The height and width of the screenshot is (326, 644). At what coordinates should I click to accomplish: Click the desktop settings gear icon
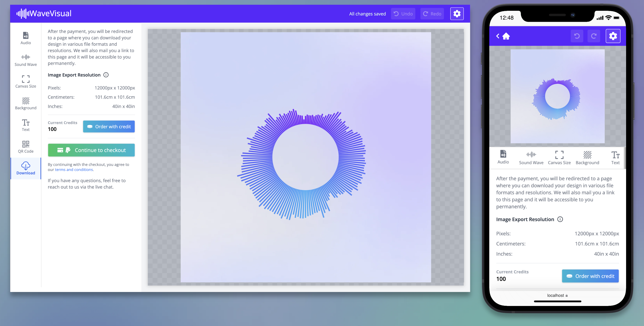(456, 14)
